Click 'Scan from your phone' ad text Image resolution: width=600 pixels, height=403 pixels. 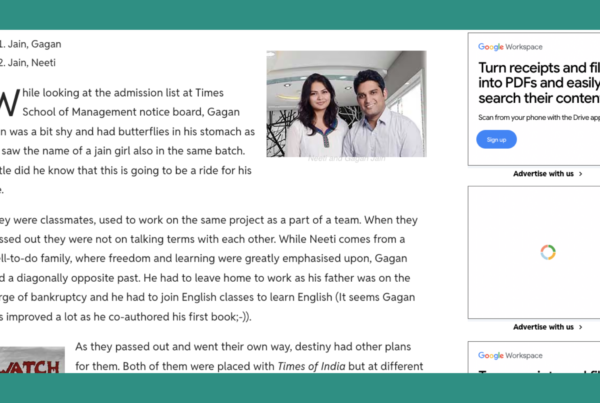538,117
